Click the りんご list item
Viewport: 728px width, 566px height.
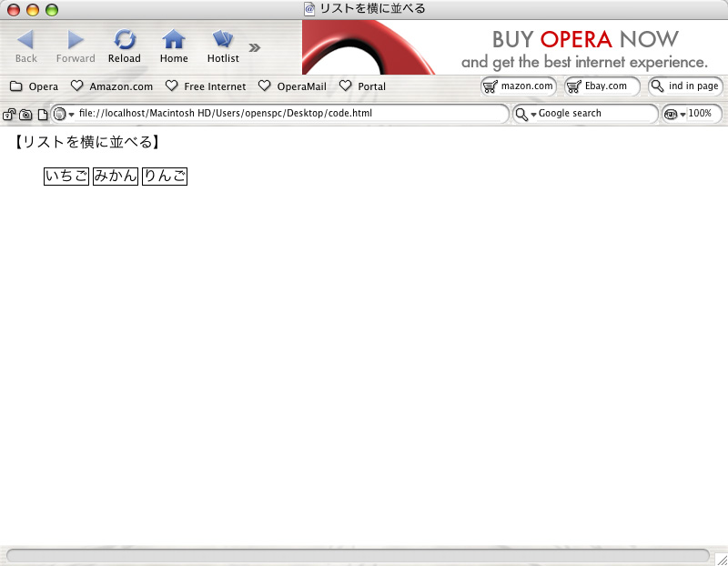[165, 176]
